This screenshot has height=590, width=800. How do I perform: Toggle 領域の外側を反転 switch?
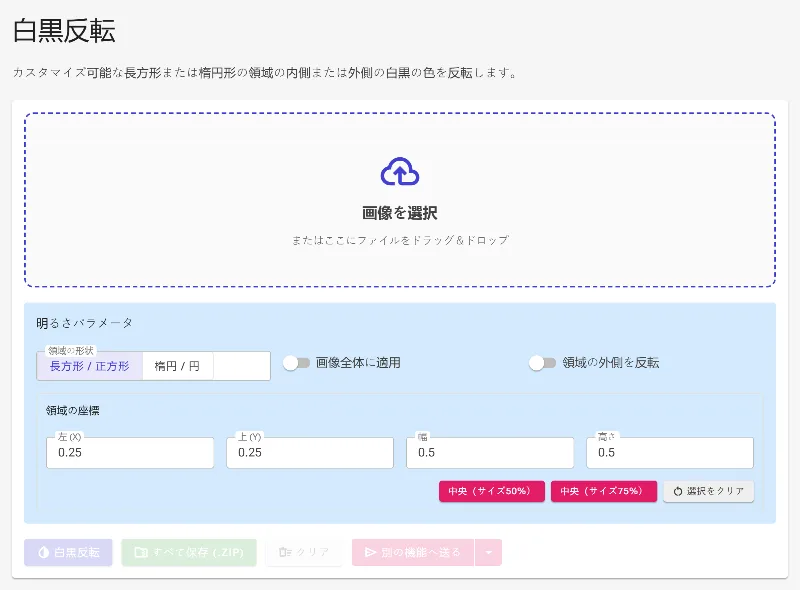[x=542, y=363]
